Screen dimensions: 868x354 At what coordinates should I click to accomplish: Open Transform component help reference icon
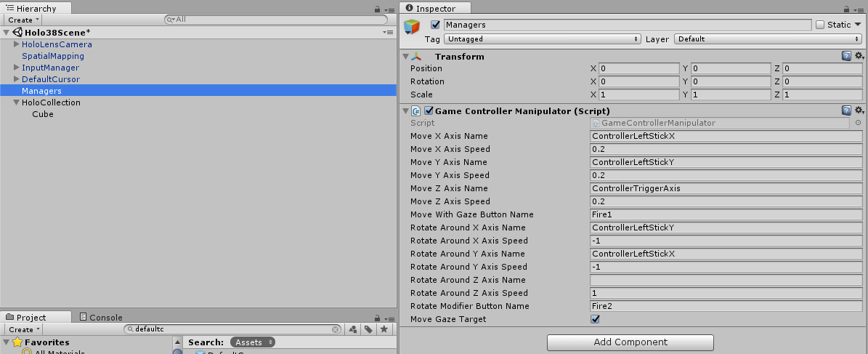(x=846, y=56)
